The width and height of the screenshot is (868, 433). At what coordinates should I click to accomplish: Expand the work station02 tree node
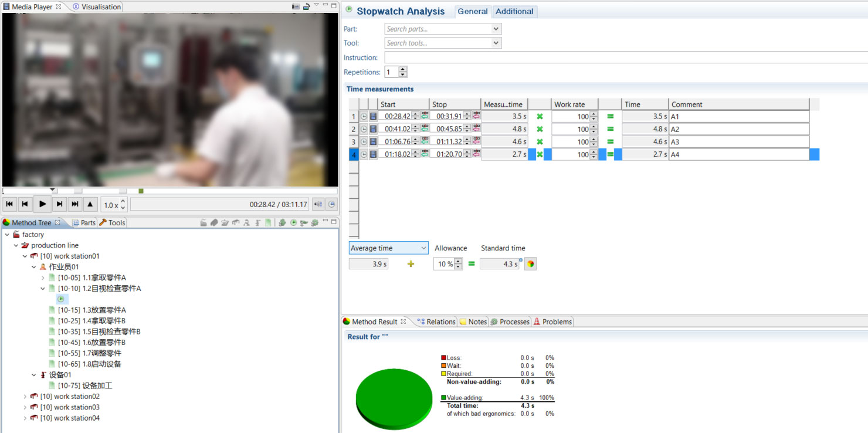pyautogui.click(x=25, y=397)
